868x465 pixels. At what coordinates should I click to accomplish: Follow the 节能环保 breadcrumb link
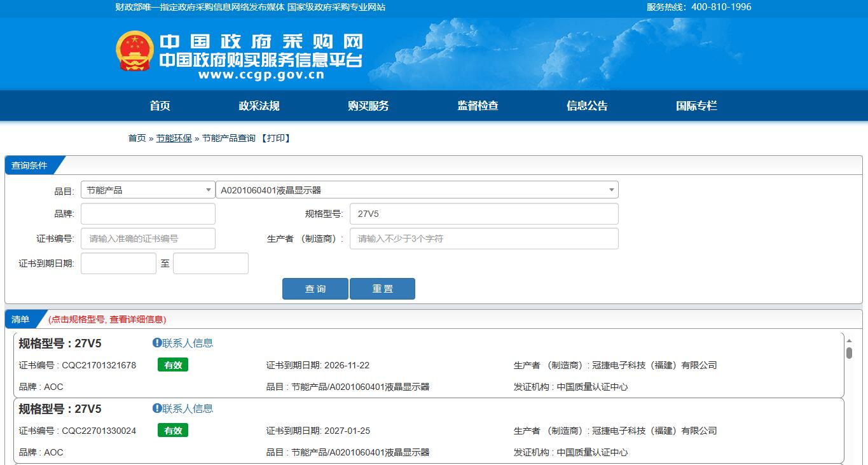click(174, 138)
